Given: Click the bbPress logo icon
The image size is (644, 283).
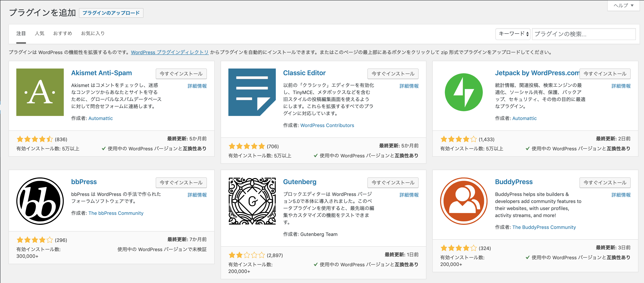Looking at the screenshot, I should pyautogui.click(x=40, y=201).
